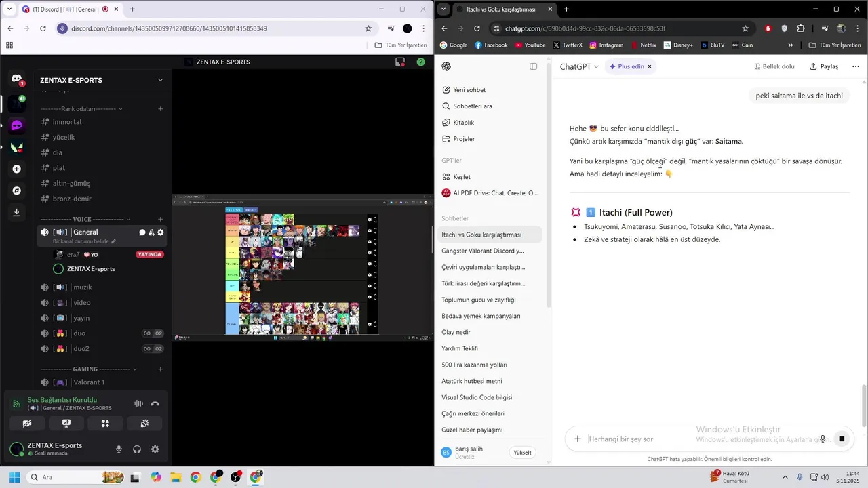This screenshot has height=488, width=868.
Task: Click Yükselt upgrade button
Action: (x=523, y=452)
